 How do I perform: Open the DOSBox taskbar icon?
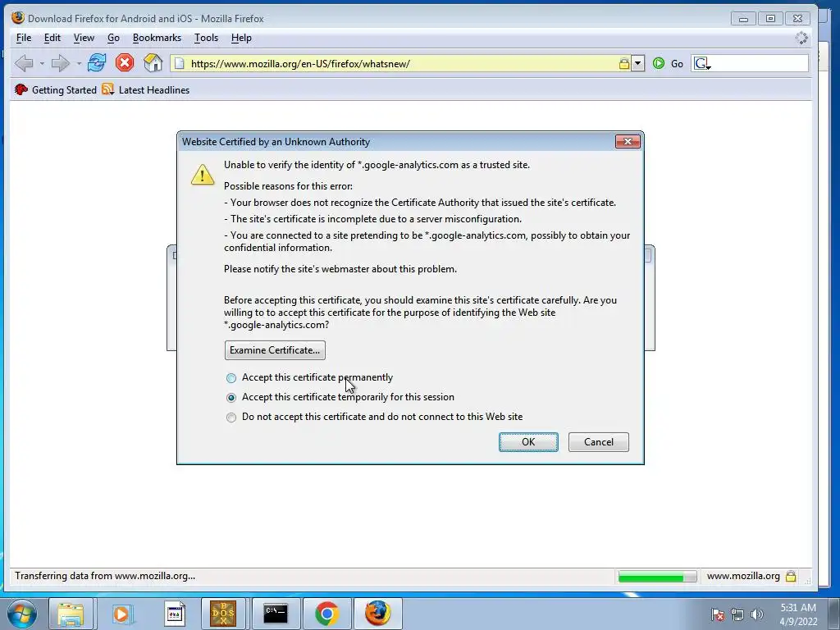pos(223,614)
